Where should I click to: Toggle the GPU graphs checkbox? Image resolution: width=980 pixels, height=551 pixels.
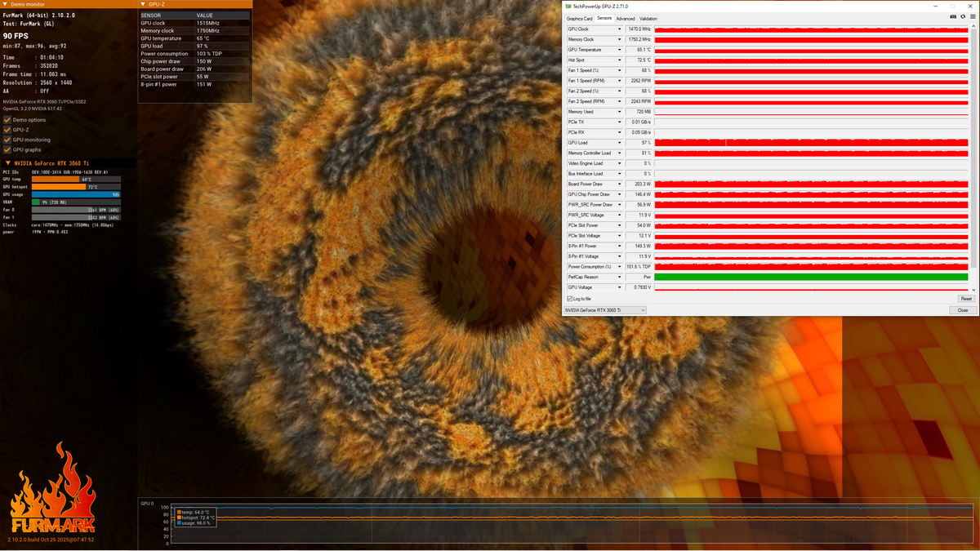[x=7, y=149]
